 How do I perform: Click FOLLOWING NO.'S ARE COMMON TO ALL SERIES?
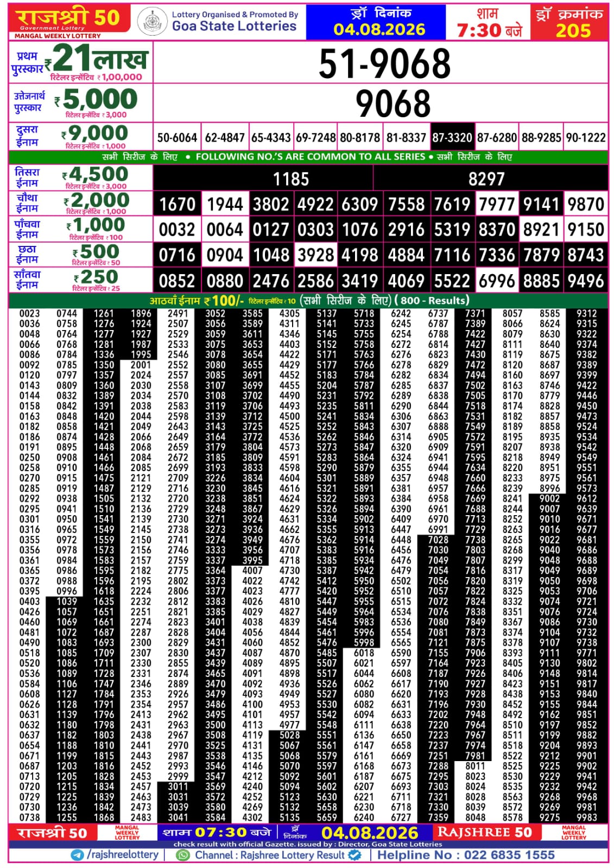pos(311,157)
